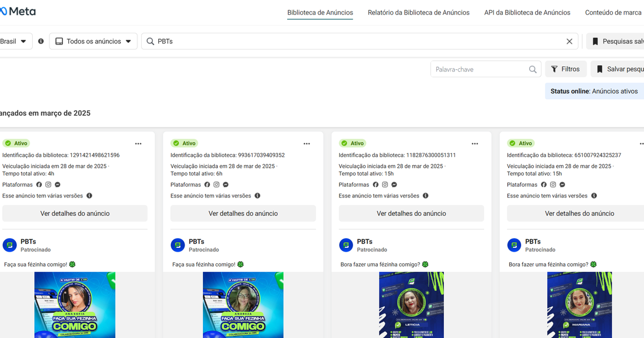
Task: Open Ana Sofia ad image thumbnail
Action: coord(75,305)
